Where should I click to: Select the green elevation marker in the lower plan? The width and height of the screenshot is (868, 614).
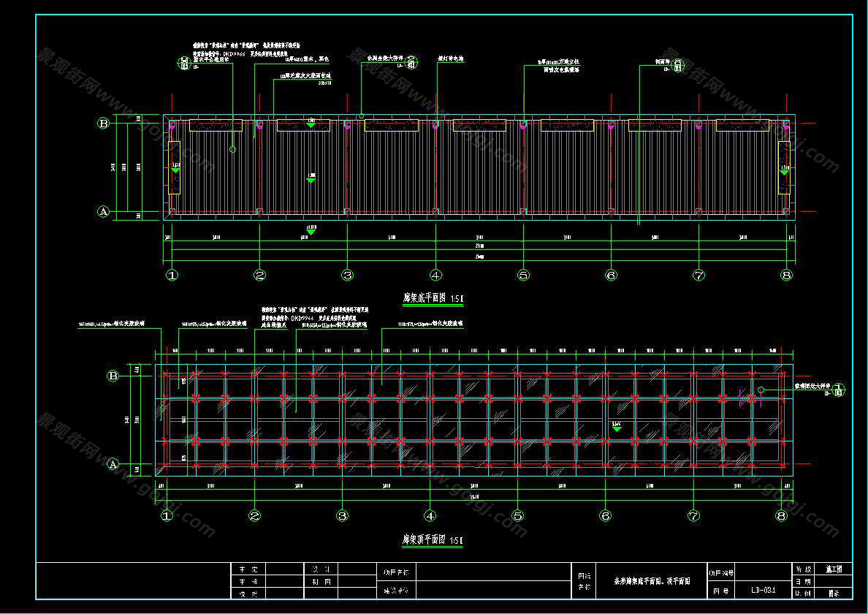[617, 428]
